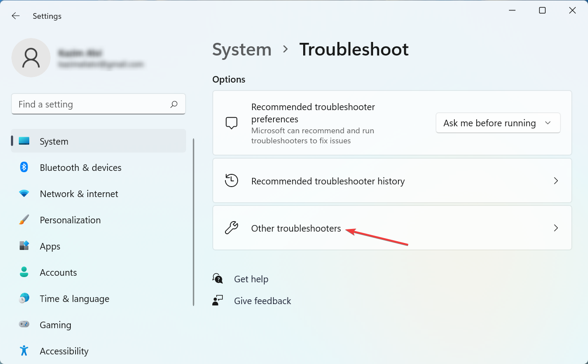Click the Network & internet Wi-Fi icon
The height and width of the screenshot is (364, 588).
click(23, 194)
